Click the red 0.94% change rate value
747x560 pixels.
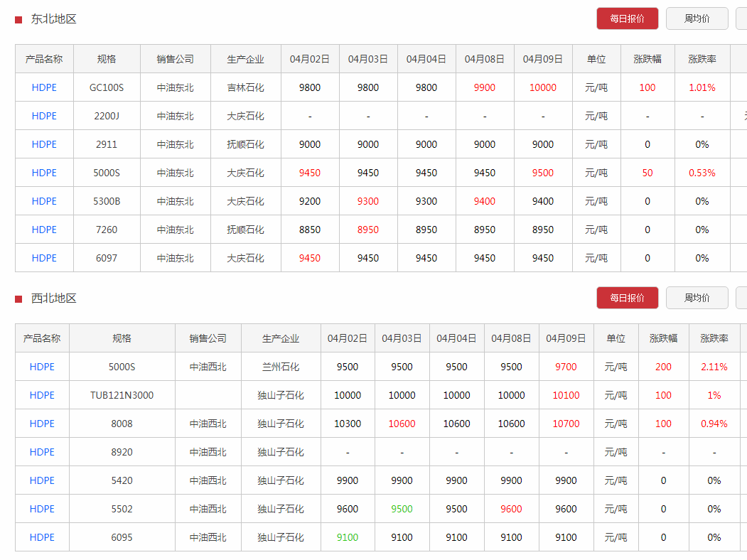714,424
